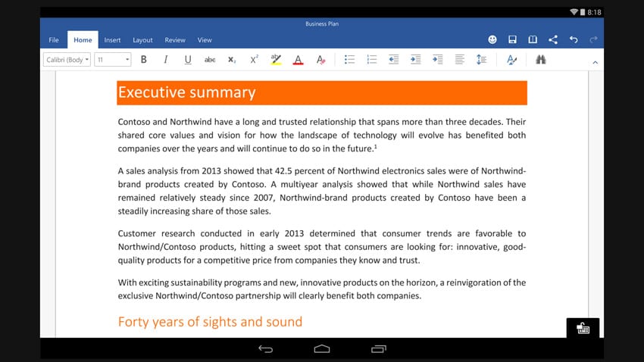This screenshot has width=644, height=362.
Task: Open the Calibri font name dropdown
Action: point(67,60)
